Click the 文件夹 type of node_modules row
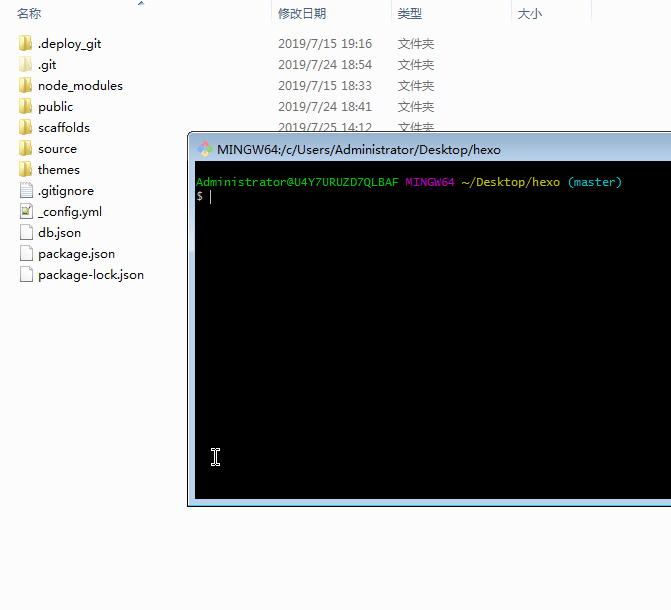 click(x=416, y=86)
